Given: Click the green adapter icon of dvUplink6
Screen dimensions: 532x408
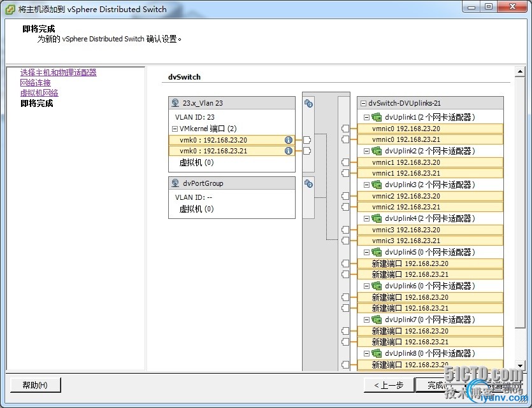Looking at the screenshot, I should [x=377, y=286].
